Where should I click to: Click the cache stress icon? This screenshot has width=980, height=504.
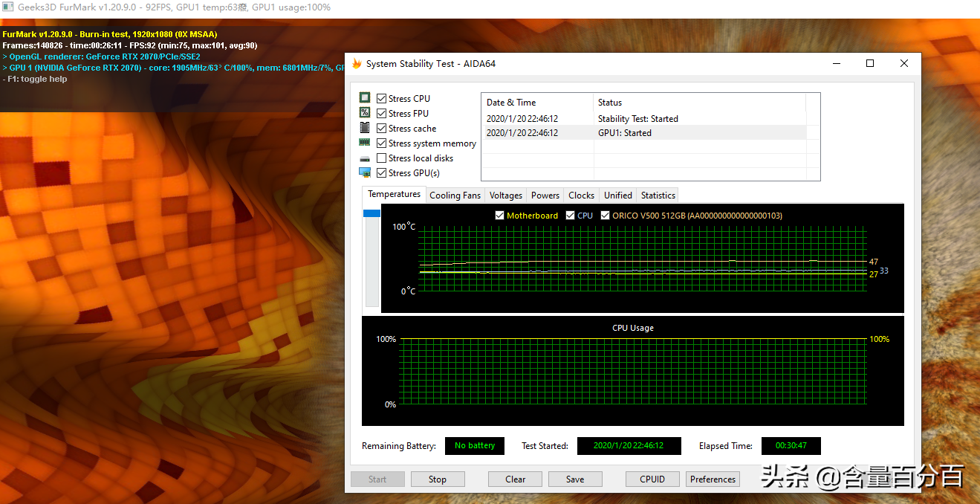(x=365, y=128)
